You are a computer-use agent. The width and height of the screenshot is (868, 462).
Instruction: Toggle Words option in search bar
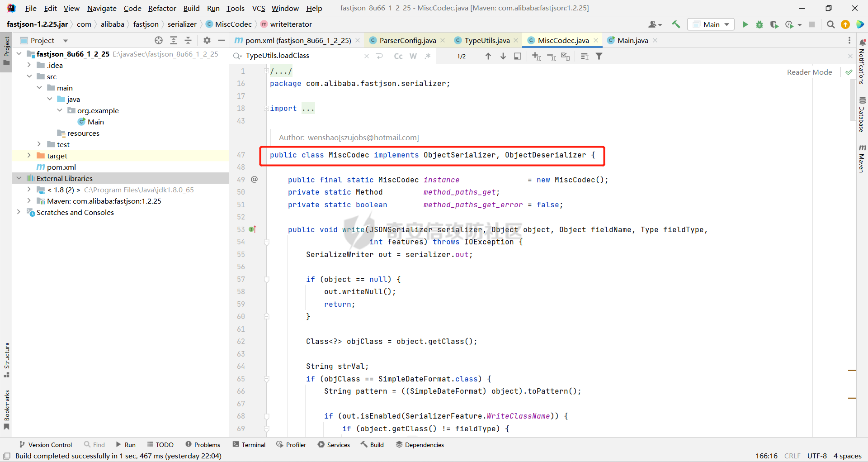click(413, 56)
